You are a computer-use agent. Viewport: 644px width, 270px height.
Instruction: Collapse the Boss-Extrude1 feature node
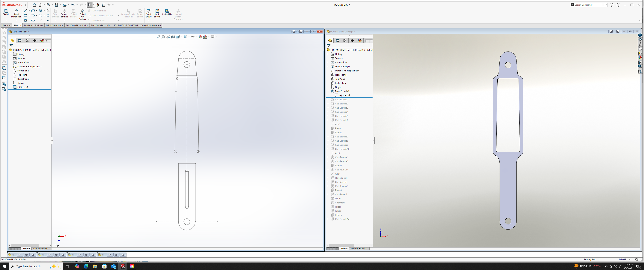pyautogui.click(x=328, y=91)
